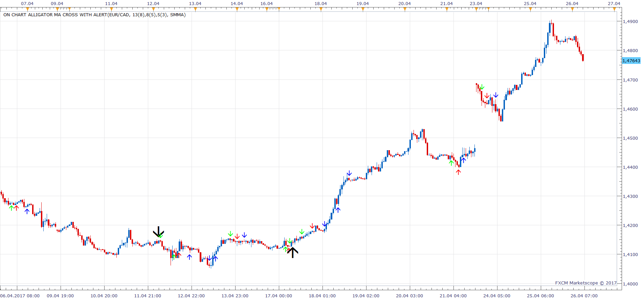Select the 27.04 date label on top axis
This screenshot has height=300, width=644.
614,3
